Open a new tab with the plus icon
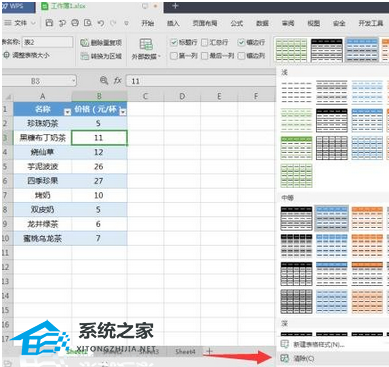 click(x=175, y=6)
